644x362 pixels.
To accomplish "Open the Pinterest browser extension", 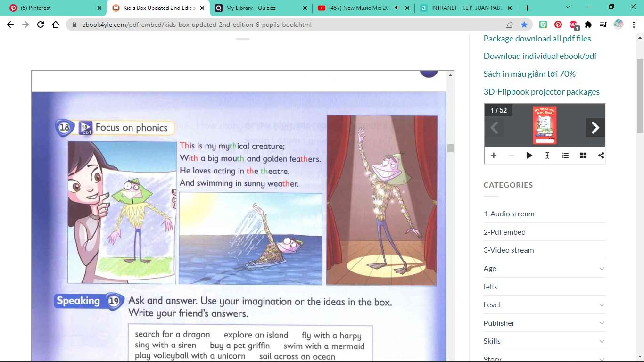I will pos(558,25).
